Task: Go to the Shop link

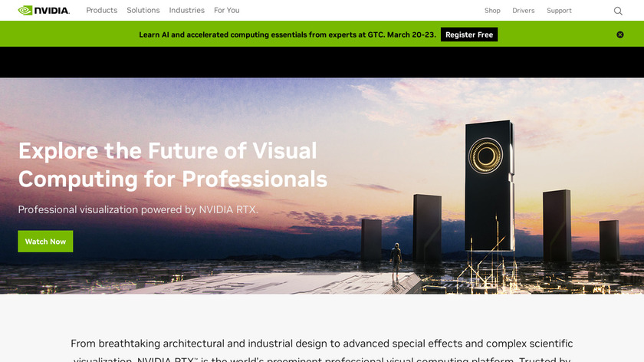Action: pos(492,11)
